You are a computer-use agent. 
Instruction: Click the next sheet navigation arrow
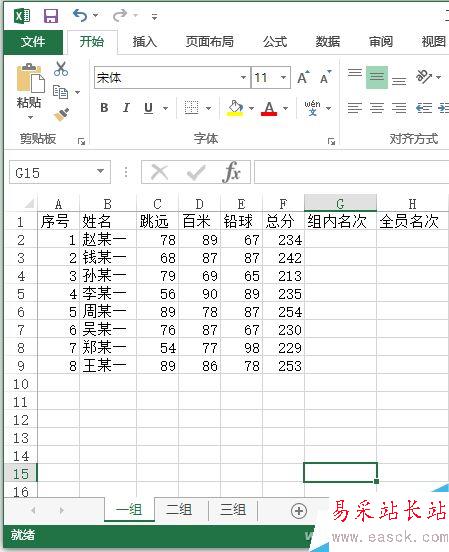61,510
